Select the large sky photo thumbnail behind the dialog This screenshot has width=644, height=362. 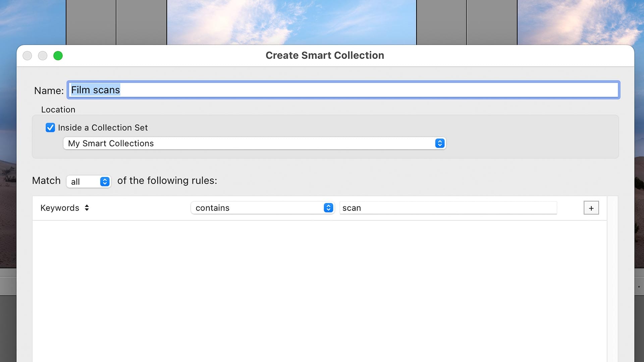[x=291, y=22]
